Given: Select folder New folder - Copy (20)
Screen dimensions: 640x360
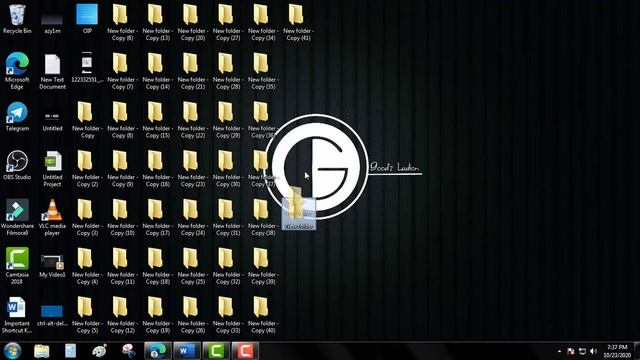Looking at the screenshot, I should (193, 22).
